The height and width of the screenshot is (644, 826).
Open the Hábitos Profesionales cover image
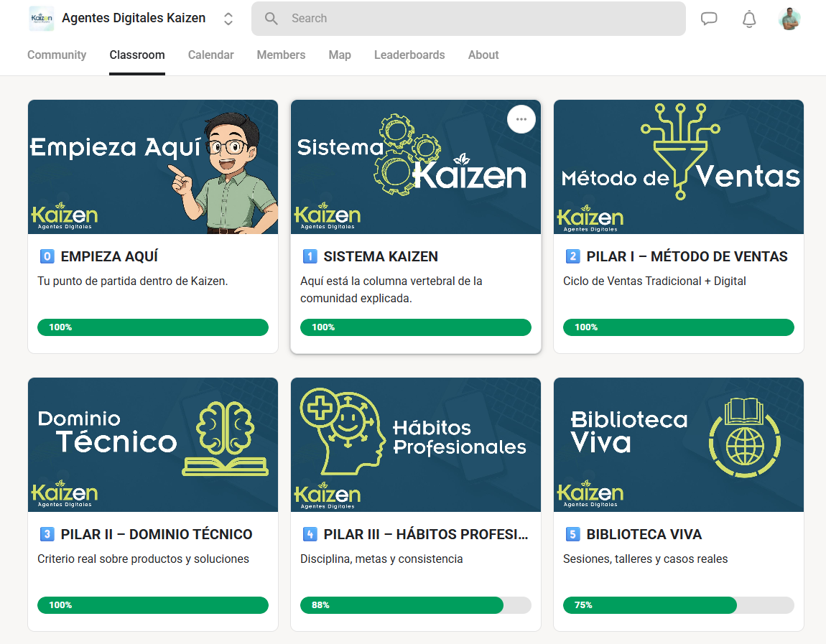416,444
